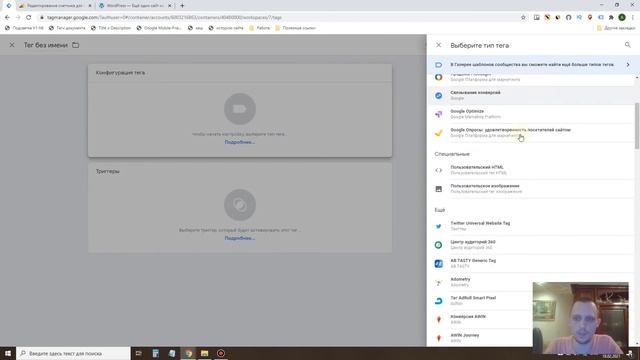Select the Audience Center 360 icon
This screenshot has width=640, height=360.
pyautogui.click(x=438, y=245)
